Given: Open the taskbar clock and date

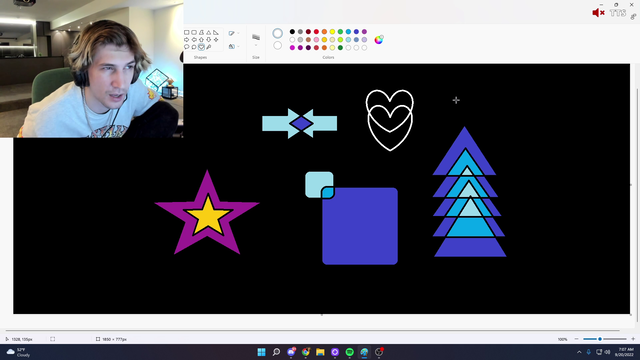Looking at the screenshot, I should (625, 352).
